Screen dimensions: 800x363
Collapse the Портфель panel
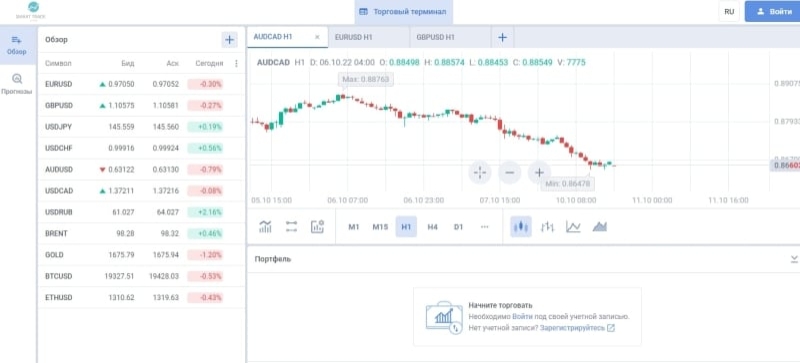(x=794, y=259)
